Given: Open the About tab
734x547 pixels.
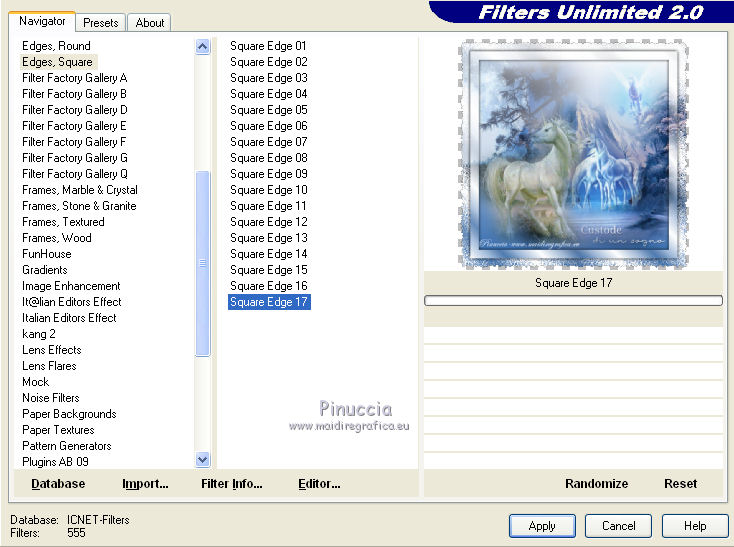Looking at the screenshot, I should [x=150, y=22].
